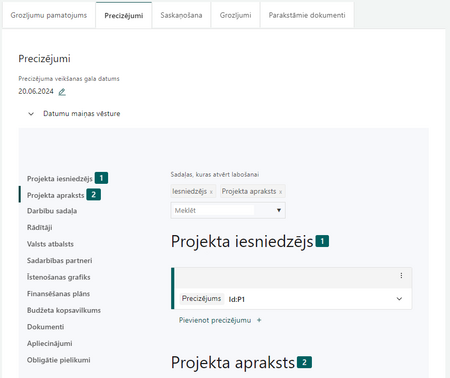Open the three-dot menu on precizējums card
The width and height of the screenshot is (450, 378).
pos(401,275)
